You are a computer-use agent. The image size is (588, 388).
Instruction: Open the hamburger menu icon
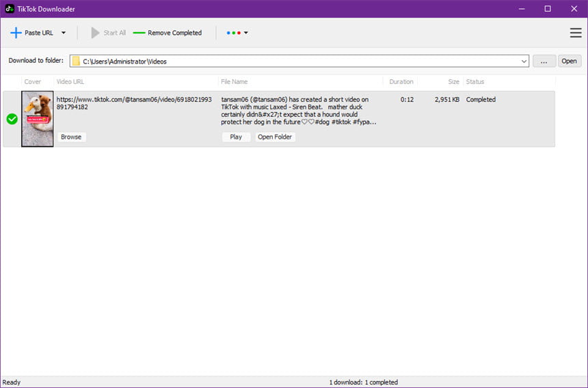[576, 33]
